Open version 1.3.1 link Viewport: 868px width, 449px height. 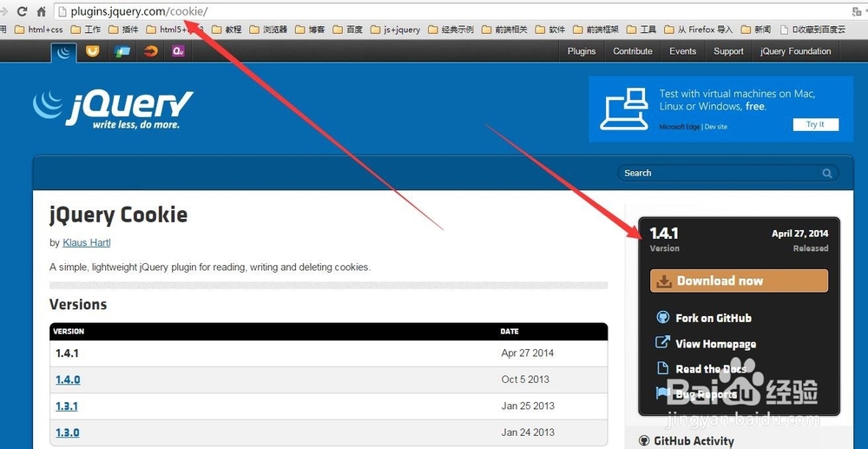pos(67,406)
